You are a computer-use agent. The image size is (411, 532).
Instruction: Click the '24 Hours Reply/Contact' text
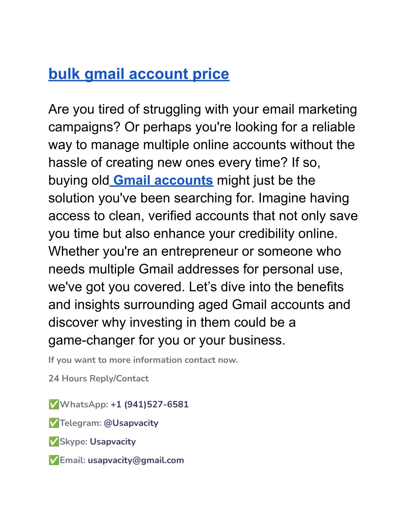pos(99,378)
